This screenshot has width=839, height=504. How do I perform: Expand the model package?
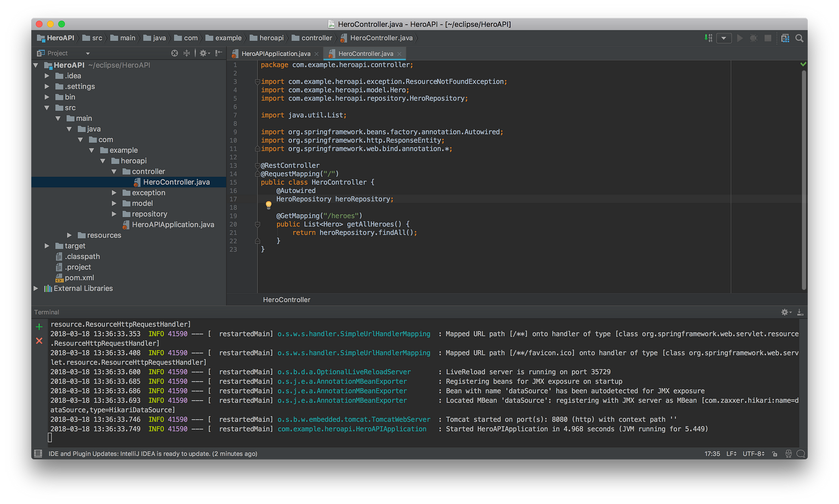[114, 203]
